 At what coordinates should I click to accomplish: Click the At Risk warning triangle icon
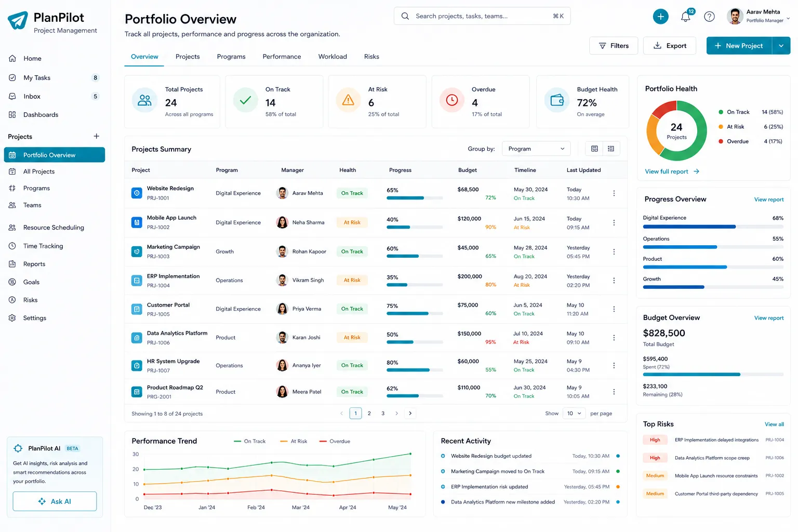[x=349, y=100]
